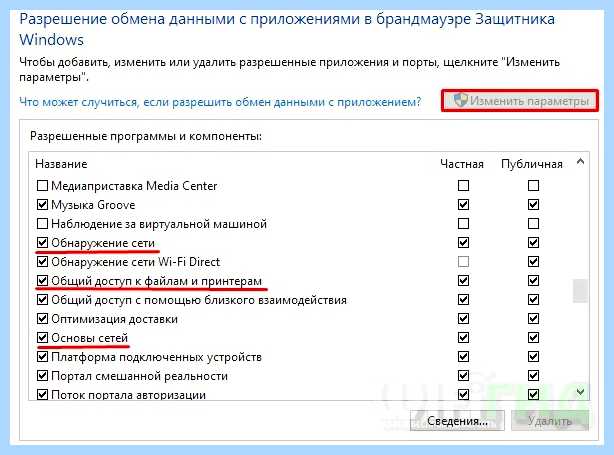
Task: Check Публичная for Наблюдение за виртуальной машиной
Action: 533,224
